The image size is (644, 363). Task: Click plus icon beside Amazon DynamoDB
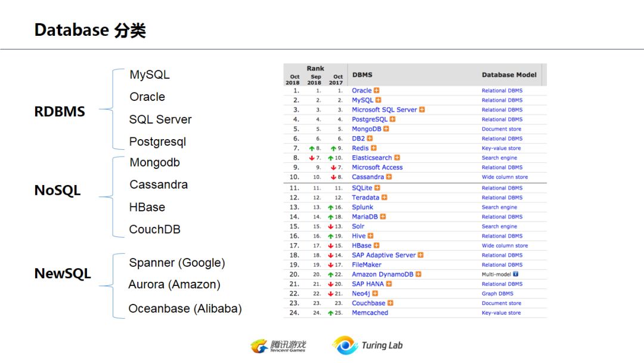(418, 274)
